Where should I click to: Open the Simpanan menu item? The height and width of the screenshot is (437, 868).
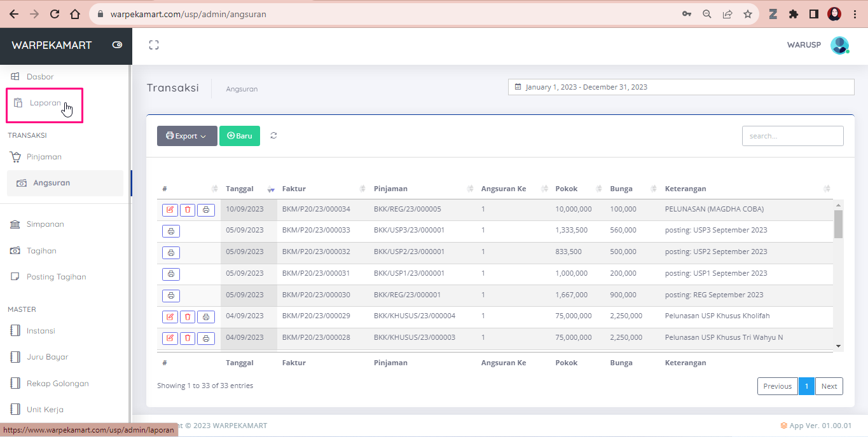click(x=45, y=224)
